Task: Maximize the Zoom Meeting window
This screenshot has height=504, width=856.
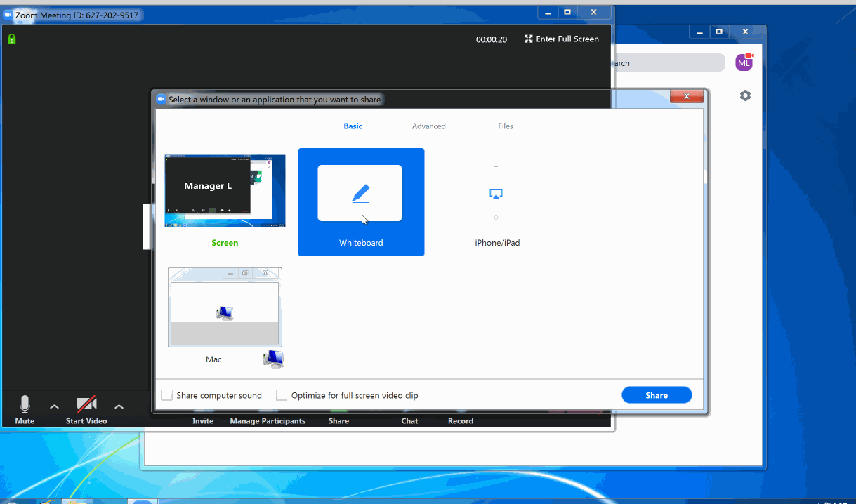Action: [x=567, y=13]
